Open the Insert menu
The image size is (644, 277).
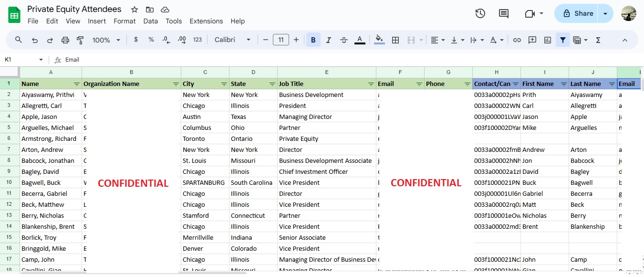[x=97, y=21]
